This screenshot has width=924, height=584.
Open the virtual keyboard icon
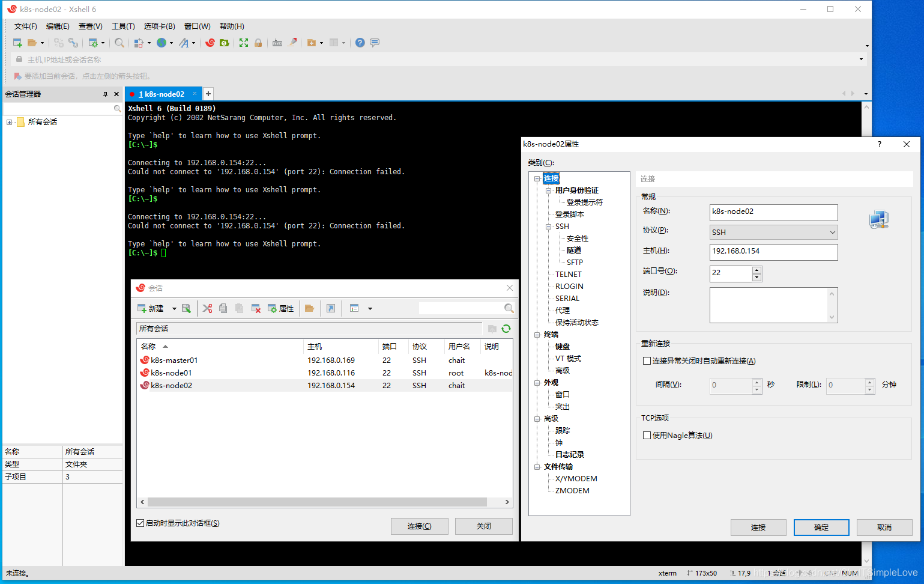point(277,43)
